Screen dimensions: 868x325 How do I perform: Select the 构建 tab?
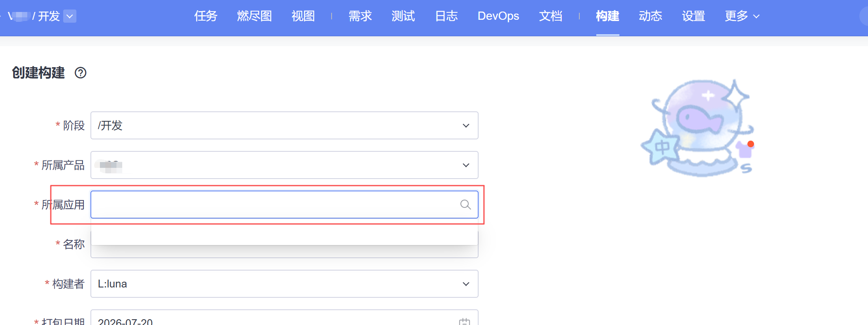pyautogui.click(x=607, y=16)
